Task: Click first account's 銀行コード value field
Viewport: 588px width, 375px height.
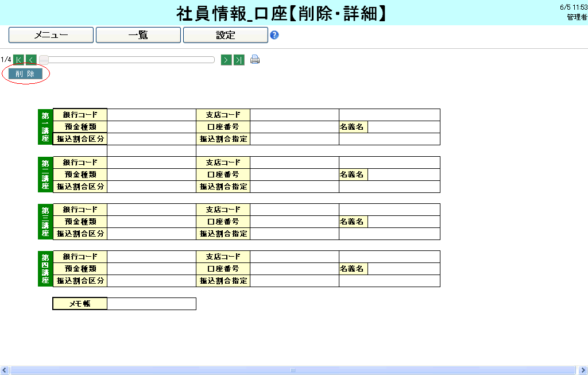Action: (x=152, y=115)
